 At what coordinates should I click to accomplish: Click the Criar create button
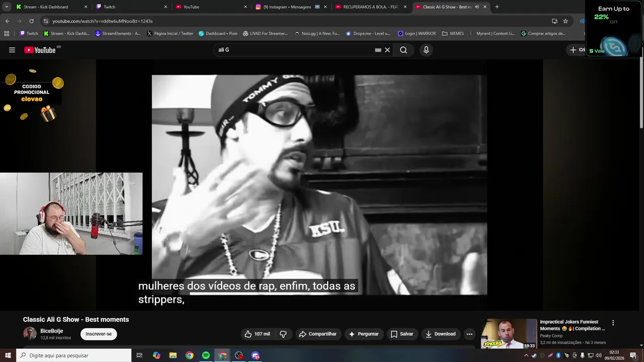click(x=577, y=50)
